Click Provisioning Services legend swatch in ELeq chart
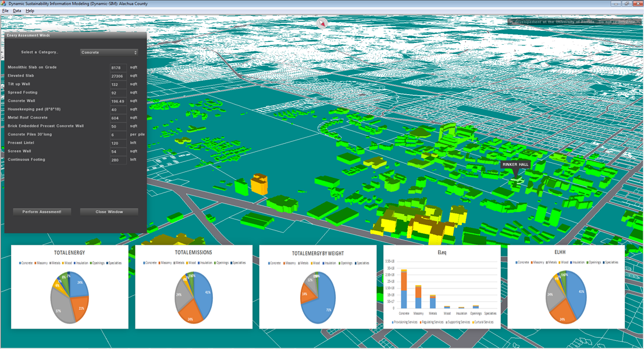 point(393,322)
